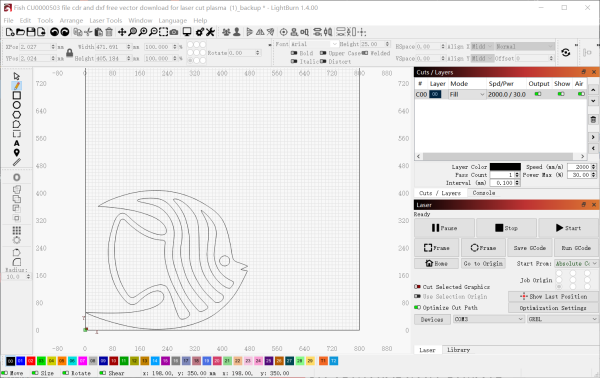Open the monitor Preview icon

187,32
